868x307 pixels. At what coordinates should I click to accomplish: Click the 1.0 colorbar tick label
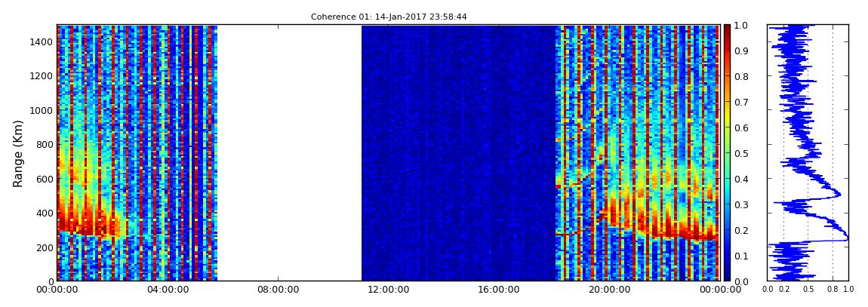coord(743,26)
